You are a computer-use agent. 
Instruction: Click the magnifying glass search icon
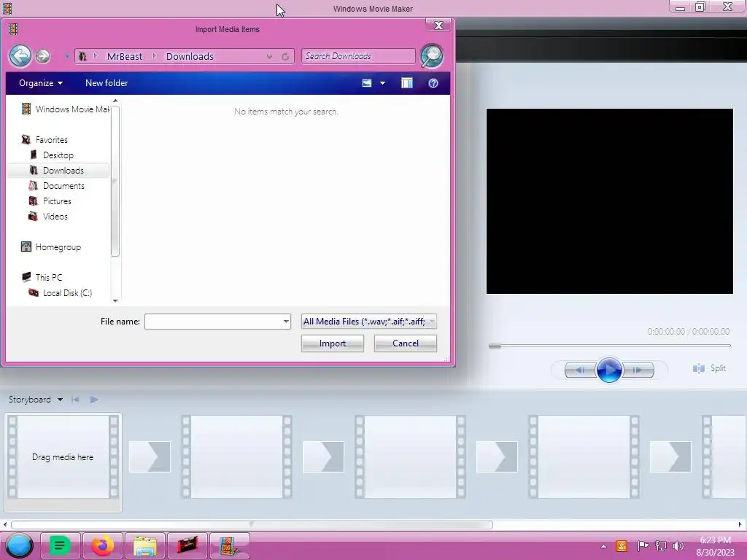432,56
